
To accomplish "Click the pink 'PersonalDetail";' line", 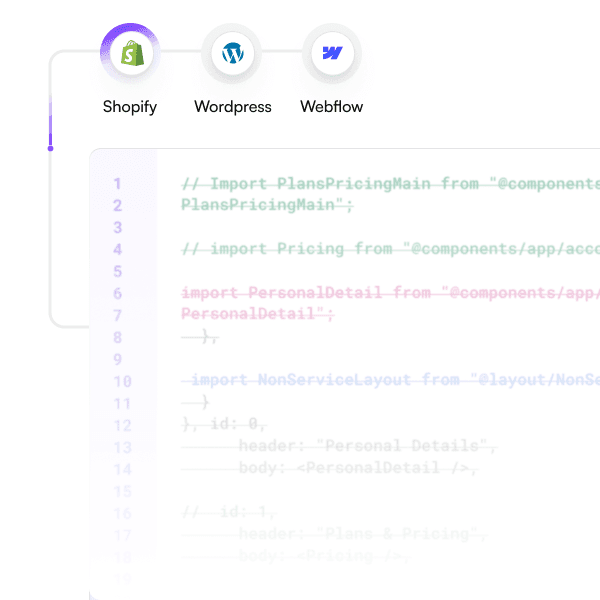I will click(257, 314).
